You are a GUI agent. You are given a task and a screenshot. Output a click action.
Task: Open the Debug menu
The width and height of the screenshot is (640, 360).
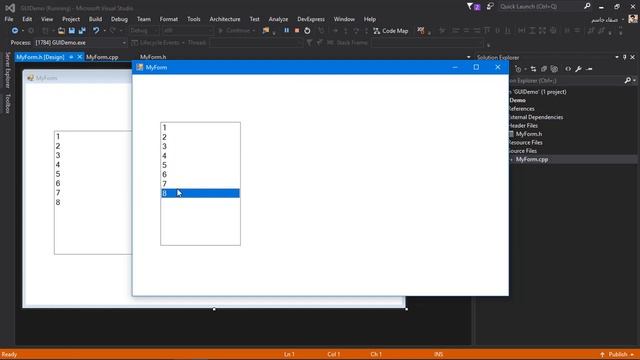(x=119, y=19)
